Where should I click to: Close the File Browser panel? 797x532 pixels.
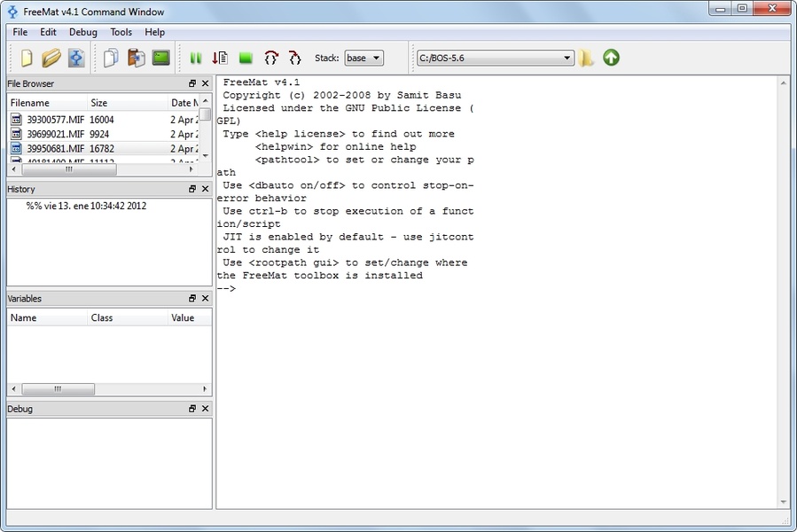point(206,83)
